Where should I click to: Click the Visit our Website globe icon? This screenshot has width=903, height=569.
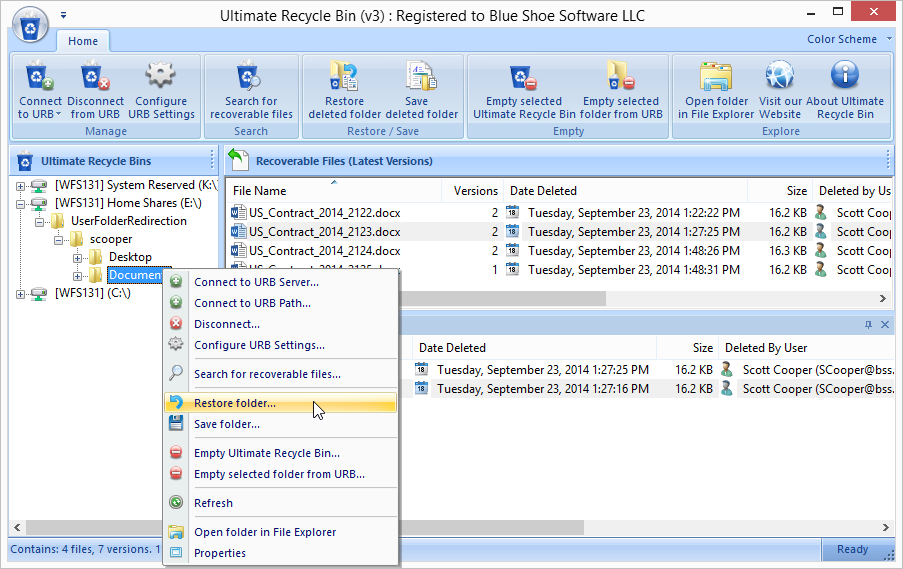click(x=779, y=77)
